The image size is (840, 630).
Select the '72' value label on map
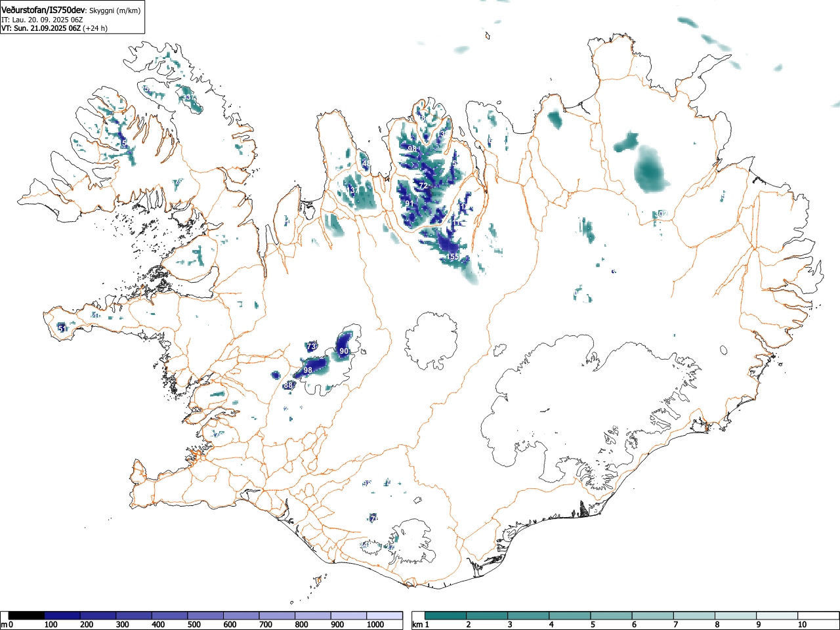423,186
